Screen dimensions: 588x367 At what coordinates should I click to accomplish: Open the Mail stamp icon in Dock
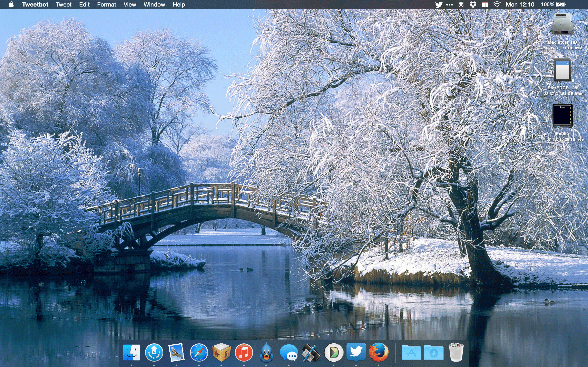pos(176,353)
